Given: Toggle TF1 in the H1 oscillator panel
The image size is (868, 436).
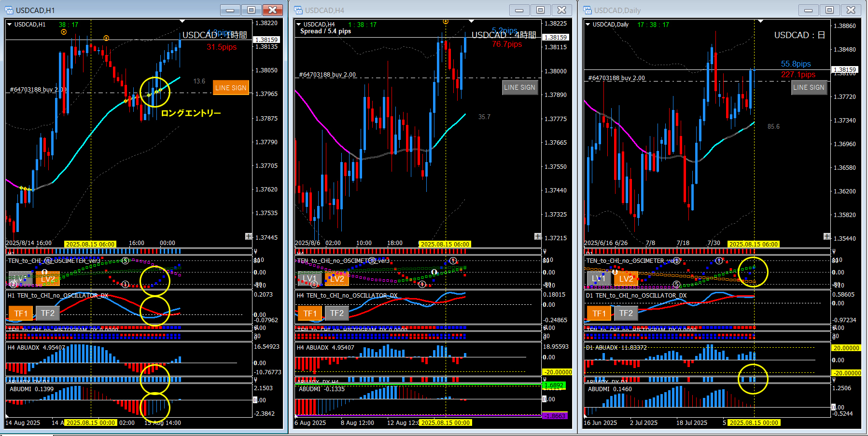Looking at the screenshot, I should click(21, 313).
